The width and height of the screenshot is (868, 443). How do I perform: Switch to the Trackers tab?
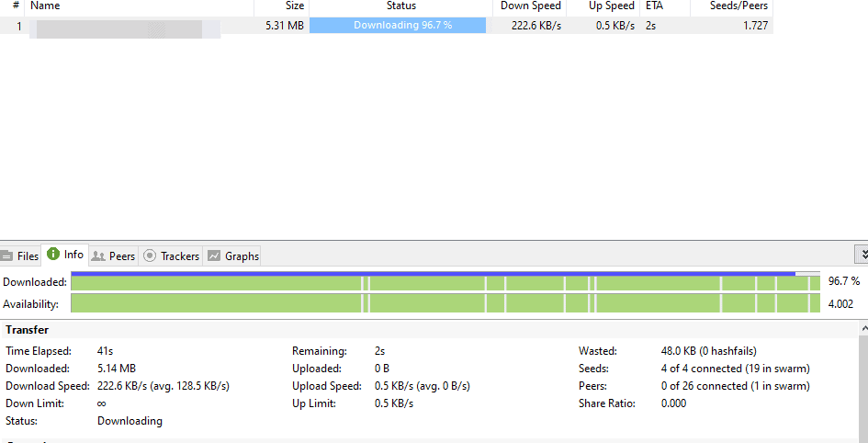[171, 256]
